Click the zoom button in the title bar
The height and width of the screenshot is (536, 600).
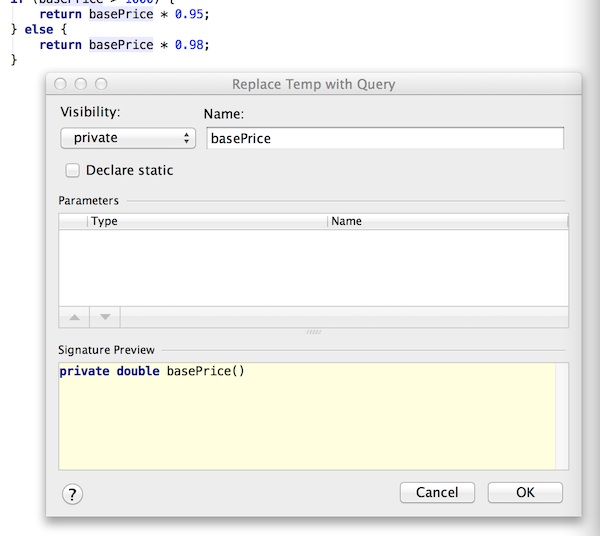point(100,85)
